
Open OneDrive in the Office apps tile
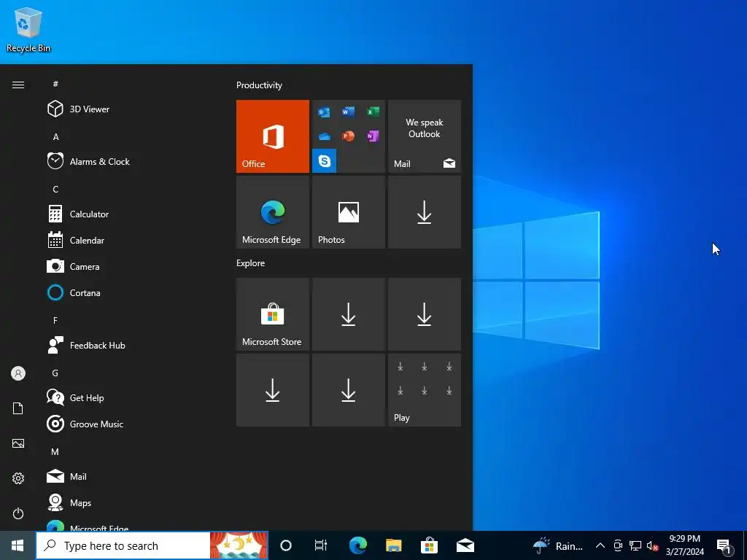[x=325, y=136]
